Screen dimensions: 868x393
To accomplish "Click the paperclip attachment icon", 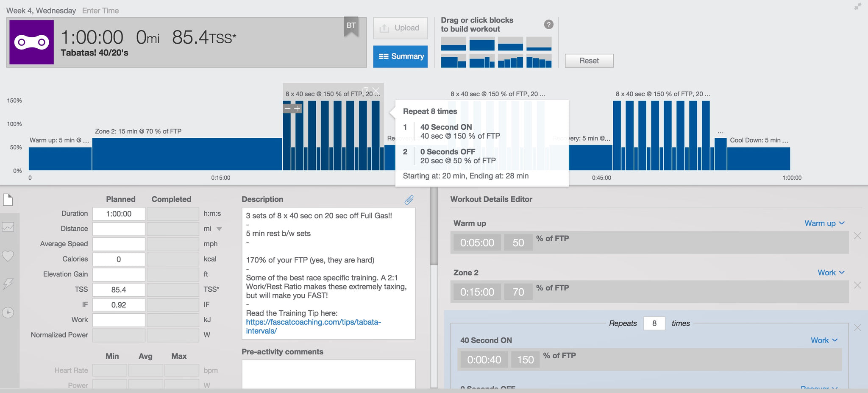I will pyautogui.click(x=409, y=200).
